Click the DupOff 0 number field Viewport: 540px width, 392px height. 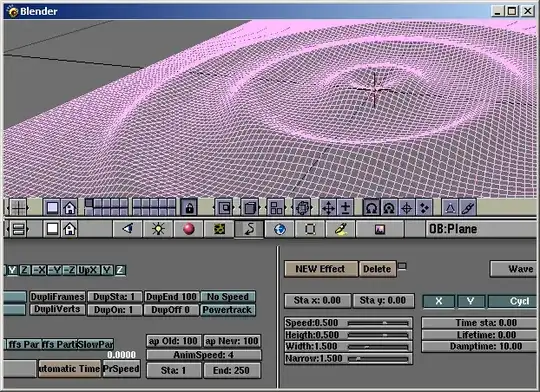[x=171, y=310]
